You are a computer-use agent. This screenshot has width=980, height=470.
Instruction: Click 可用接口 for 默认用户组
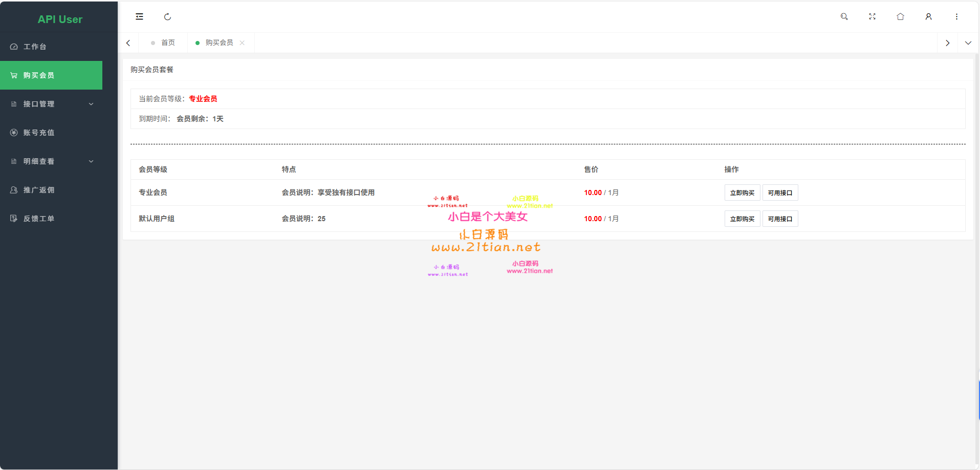[x=780, y=219]
